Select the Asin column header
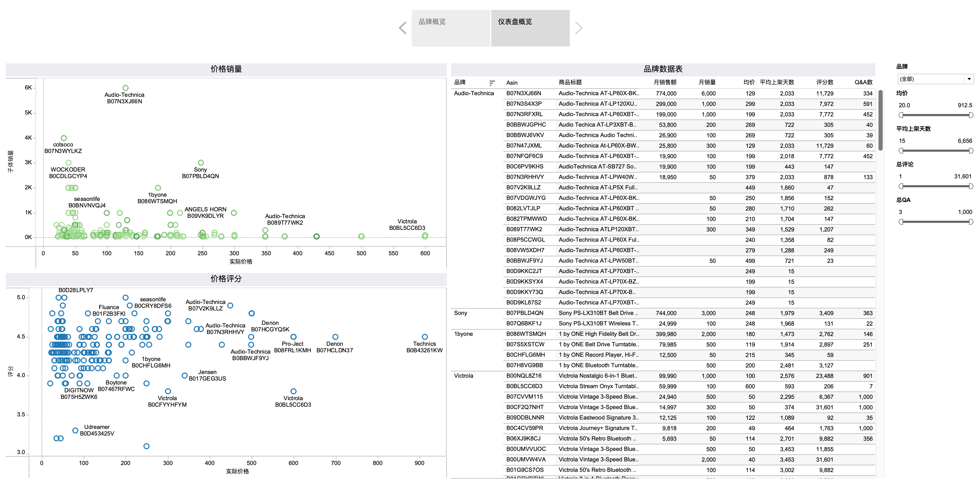Image resolution: width=980 pixels, height=487 pixels. coord(512,83)
